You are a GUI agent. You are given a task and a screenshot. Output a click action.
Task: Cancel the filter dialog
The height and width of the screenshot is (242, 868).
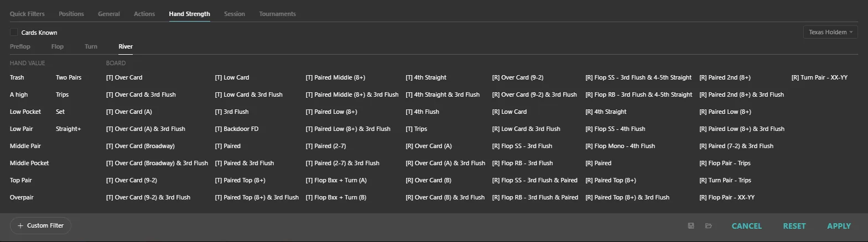(x=746, y=226)
